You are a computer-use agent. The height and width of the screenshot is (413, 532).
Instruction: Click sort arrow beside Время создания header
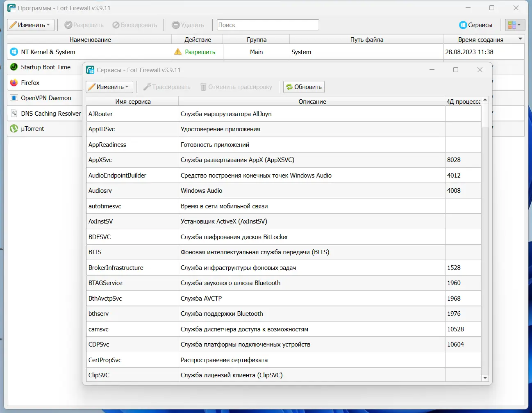(x=520, y=39)
